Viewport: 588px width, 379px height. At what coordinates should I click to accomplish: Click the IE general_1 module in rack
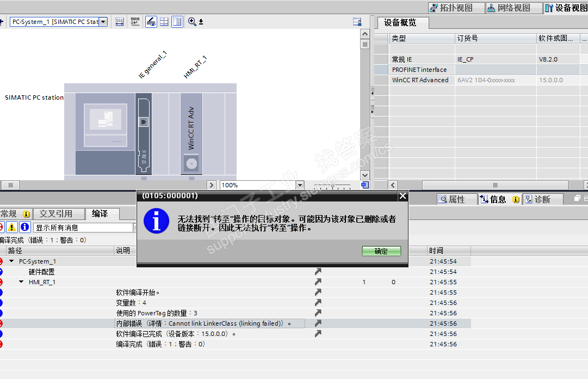144,133
